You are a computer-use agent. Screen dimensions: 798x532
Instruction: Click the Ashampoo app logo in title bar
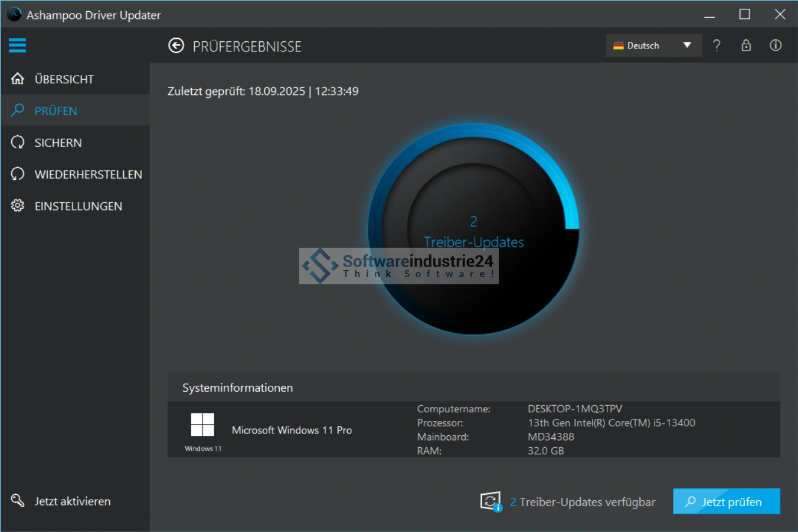(x=14, y=15)
